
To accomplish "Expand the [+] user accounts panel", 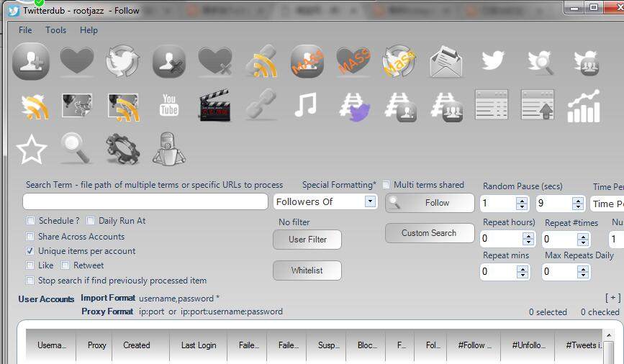I will [613, 298].
